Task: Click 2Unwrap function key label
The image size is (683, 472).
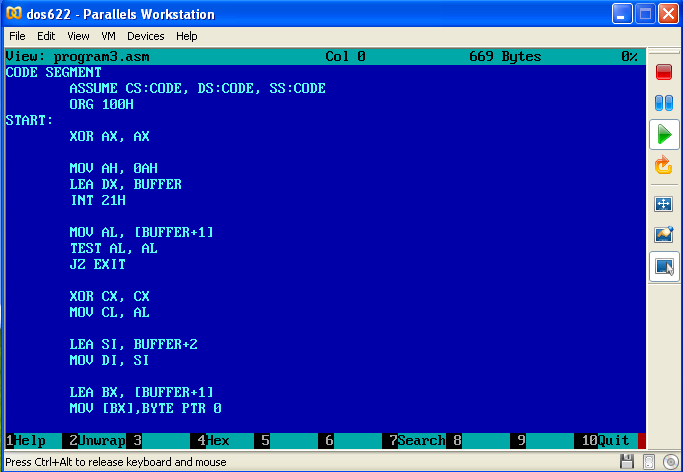Action: tap(98, 441)
